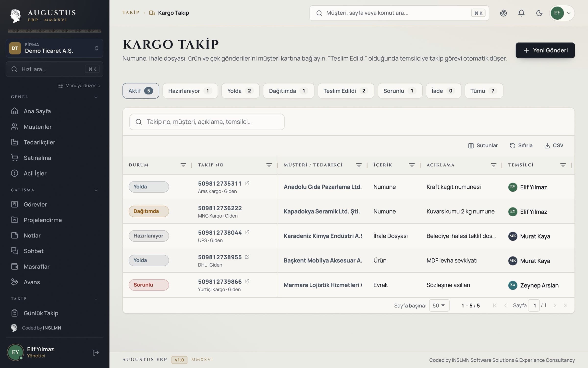The image size is (588, 368).
Task: Toggle dark mode moon icon
Action: (539, 13)
